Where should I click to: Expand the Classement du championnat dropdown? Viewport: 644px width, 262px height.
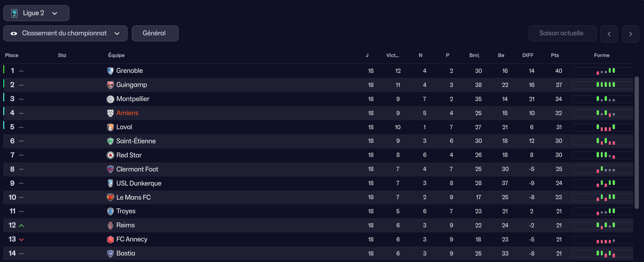pyautogui.click(x=66, y=33)
